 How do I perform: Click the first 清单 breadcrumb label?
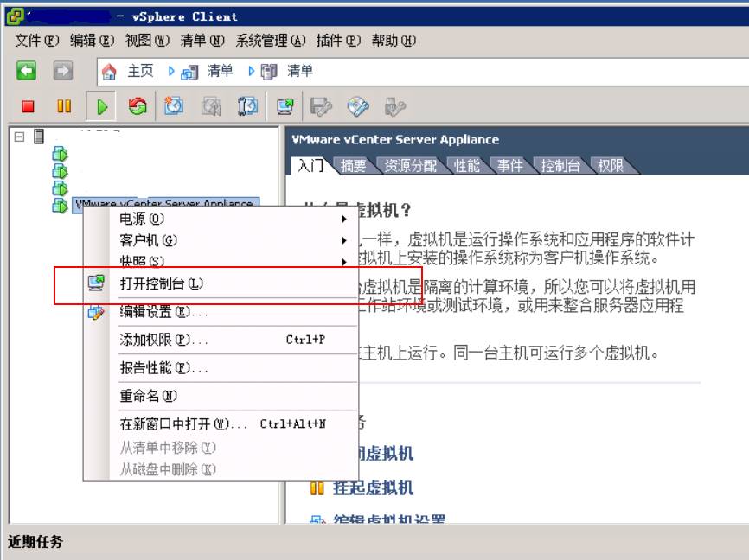tap(221, 71)
